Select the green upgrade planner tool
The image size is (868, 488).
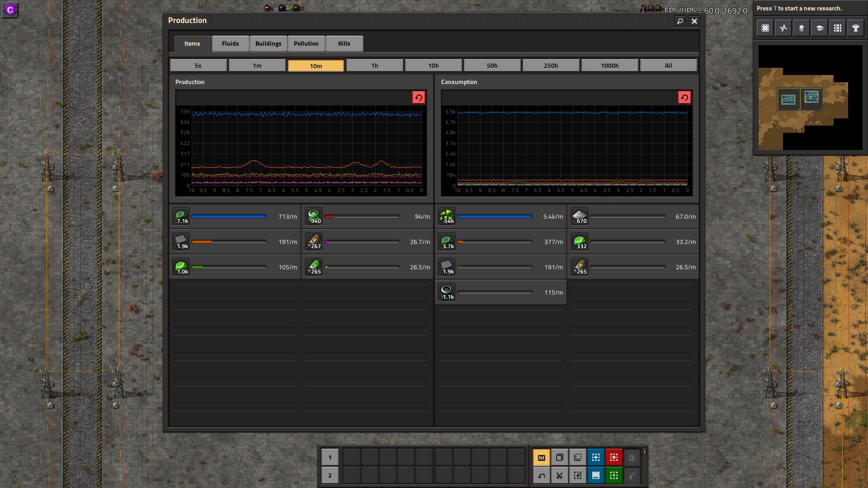pos(613,475)
